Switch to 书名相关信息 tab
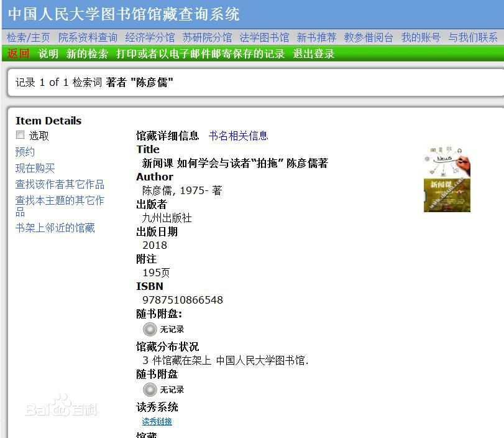504x438 pixels. (238, 136)
